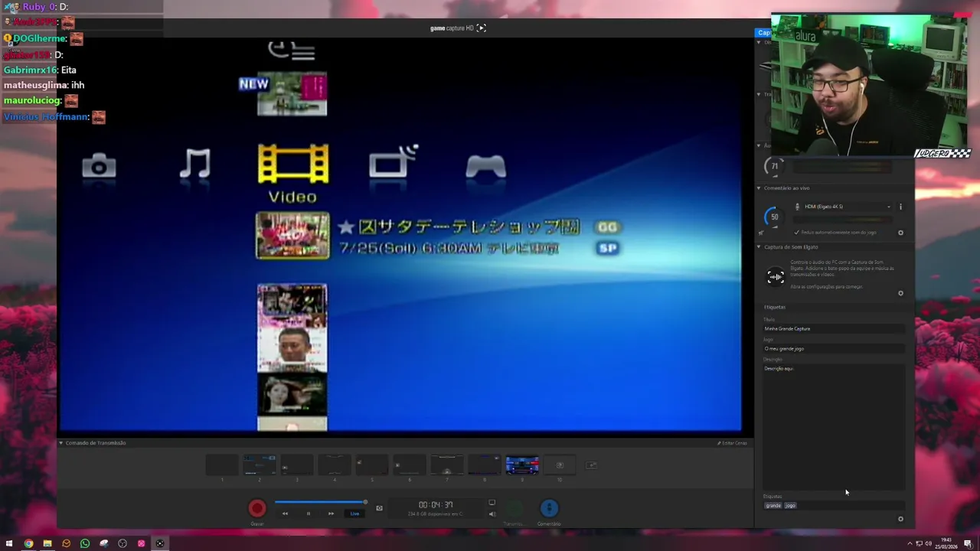Expand the system tray hidden icons chevron

click(910, 544)
